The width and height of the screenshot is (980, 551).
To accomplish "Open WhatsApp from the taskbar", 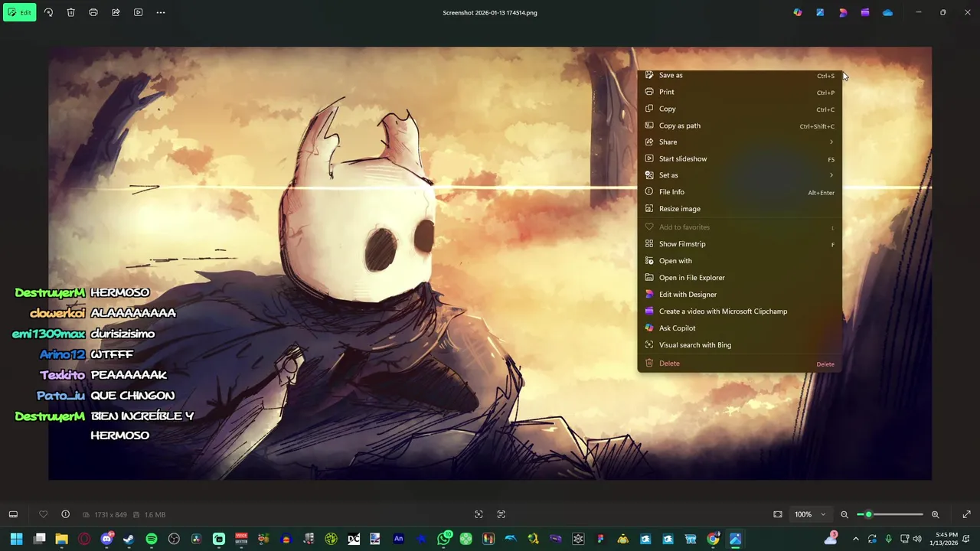I will [443, 540].
